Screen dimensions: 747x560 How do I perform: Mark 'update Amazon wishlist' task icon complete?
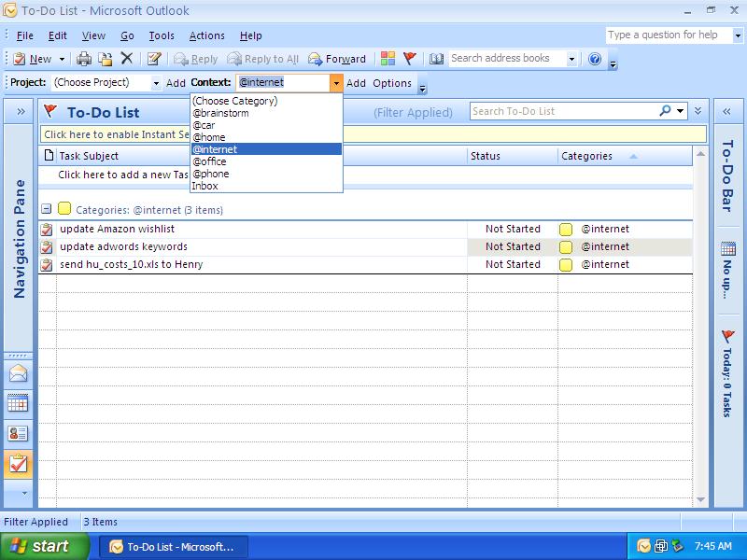(47, 230)
